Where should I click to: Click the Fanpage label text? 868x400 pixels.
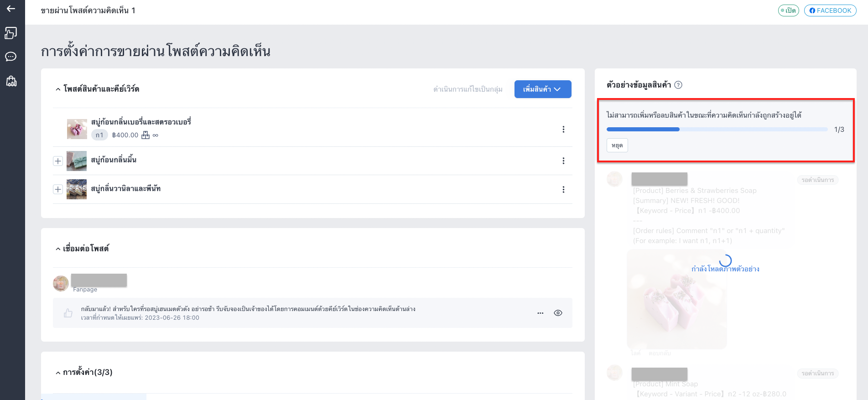[85, 290]
